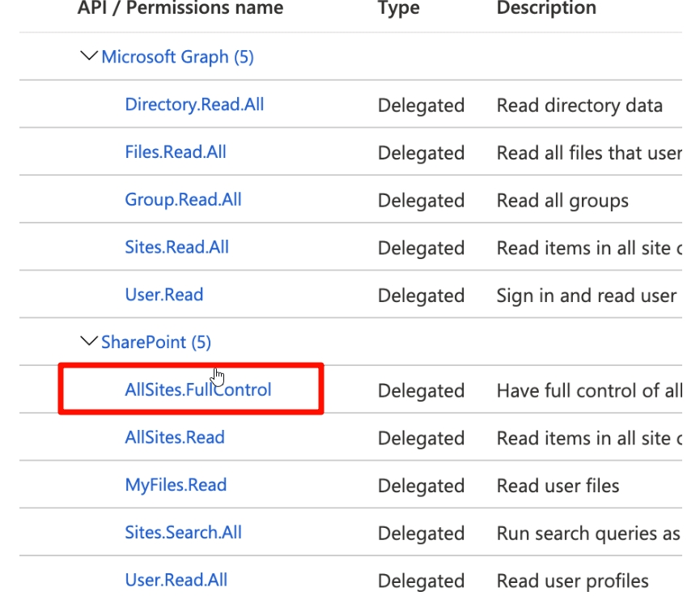Select the 'API / Permissions name' column header
The width and height of the screenshot is (700, 600).
[x=180, y=8]
